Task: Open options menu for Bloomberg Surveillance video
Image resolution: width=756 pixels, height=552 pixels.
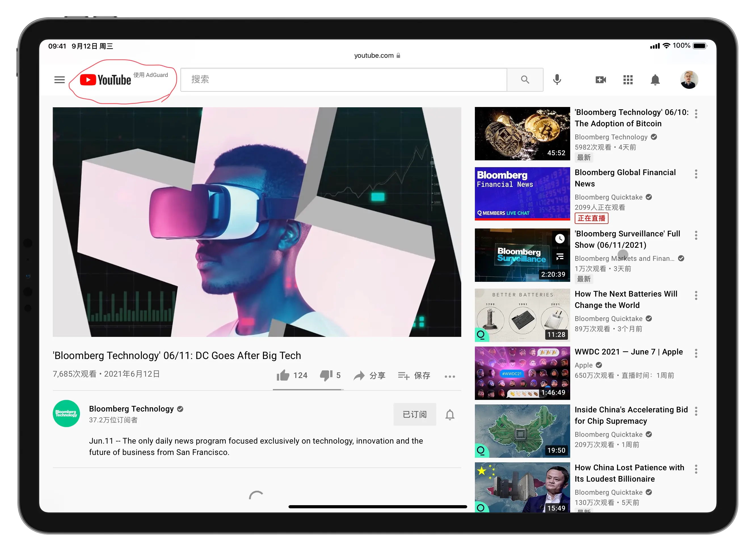Action: tap(696, 235)
